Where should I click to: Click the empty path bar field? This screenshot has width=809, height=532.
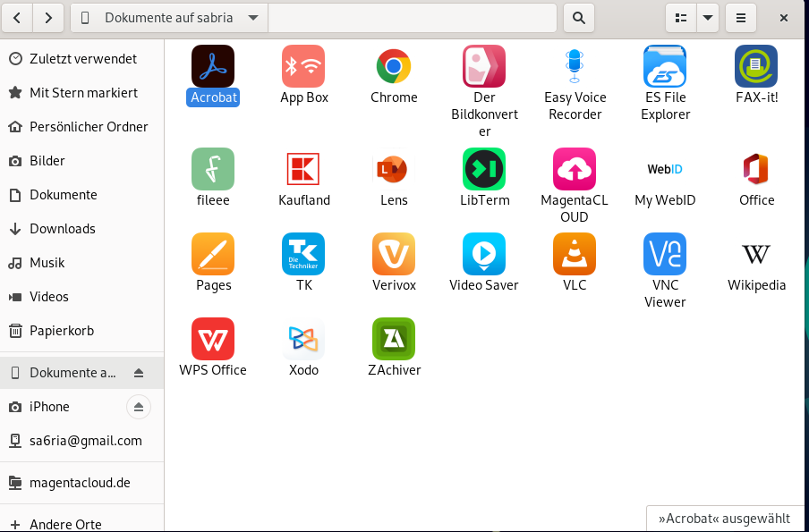point(412,18)
